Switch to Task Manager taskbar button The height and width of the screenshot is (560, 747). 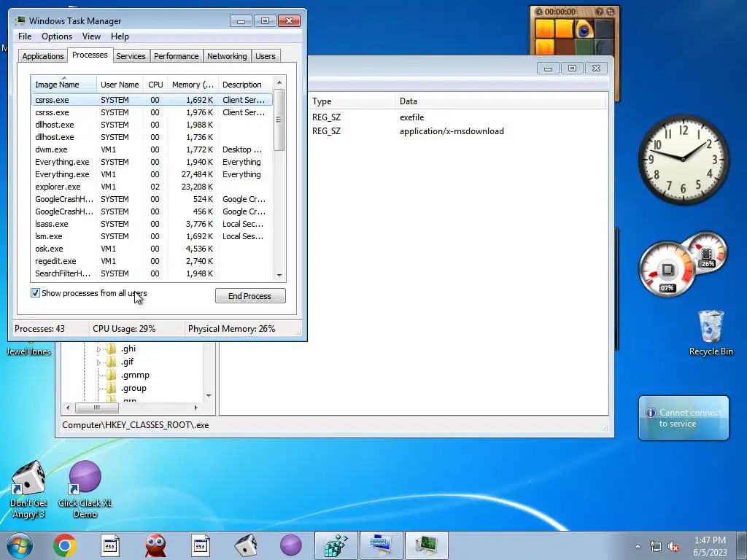click(426, 545)
